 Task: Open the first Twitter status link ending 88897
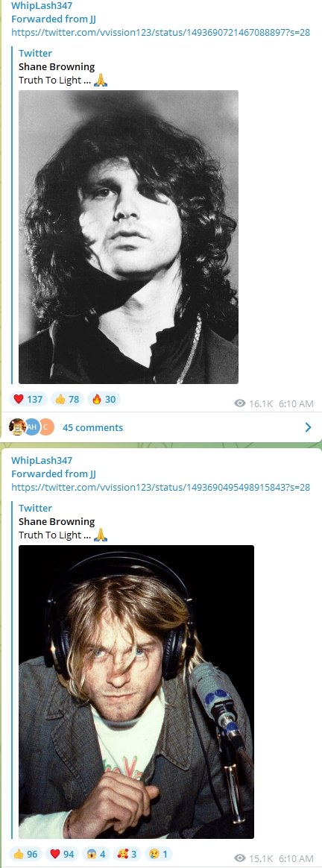pyautogui.click(x=160, y=32)
